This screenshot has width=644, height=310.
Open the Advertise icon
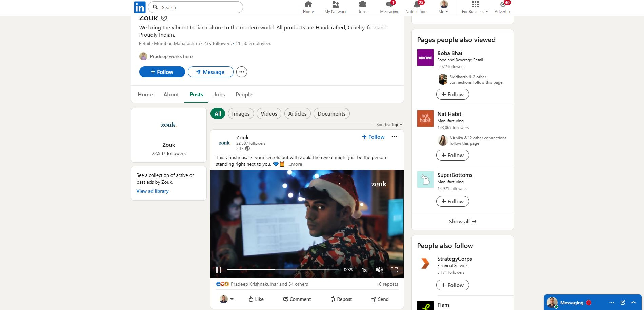tap(503, 7)
